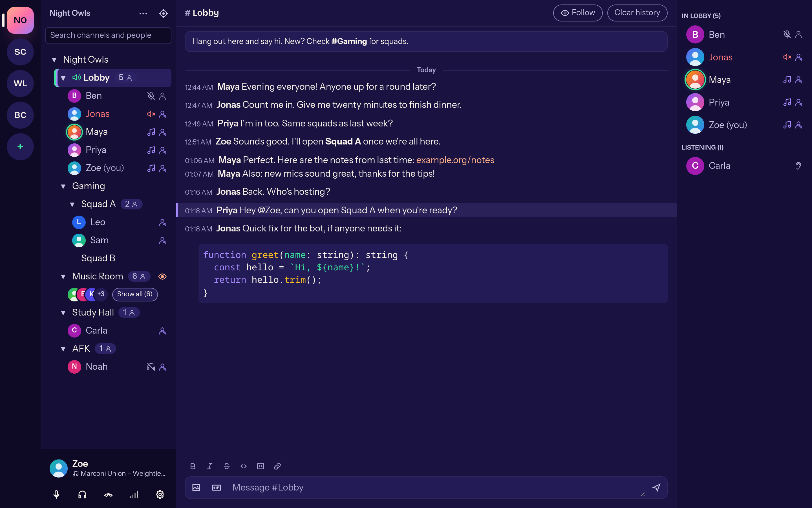Collapse the Squad A channel
Image resolution: width=812 pixels, height=508 pixels.
coord(72,205)
